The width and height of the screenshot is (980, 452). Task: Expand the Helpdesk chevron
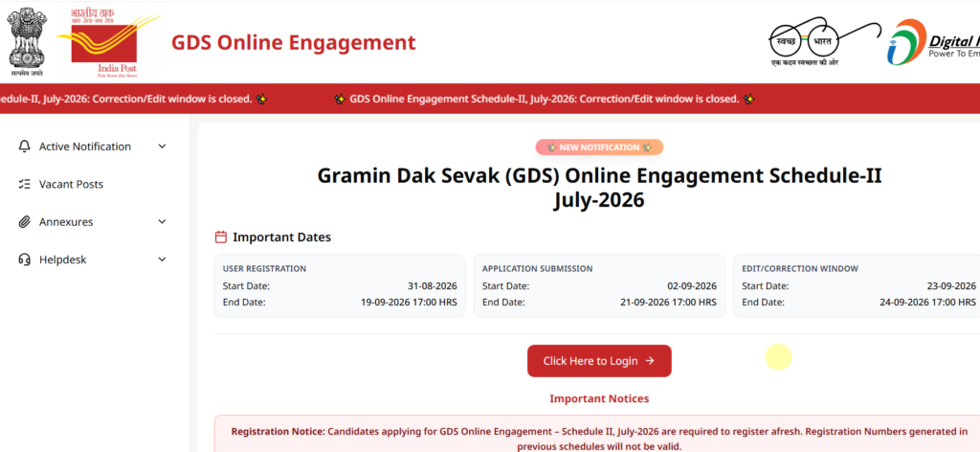(163, 260)
